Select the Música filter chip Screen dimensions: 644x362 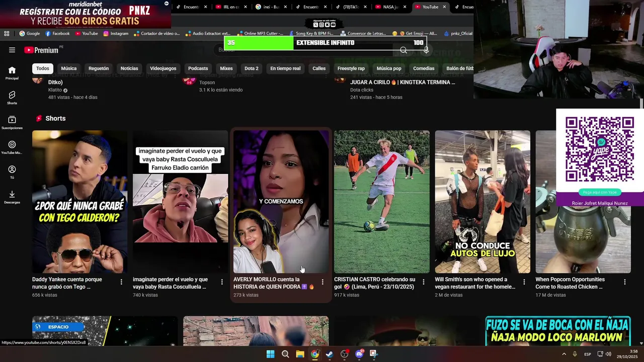tap(69, 68)
